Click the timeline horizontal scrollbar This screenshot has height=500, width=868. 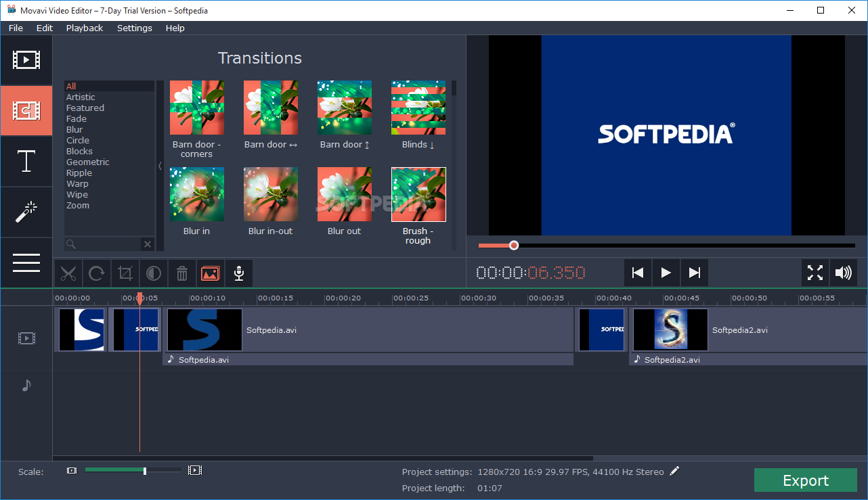coord(322,458)
